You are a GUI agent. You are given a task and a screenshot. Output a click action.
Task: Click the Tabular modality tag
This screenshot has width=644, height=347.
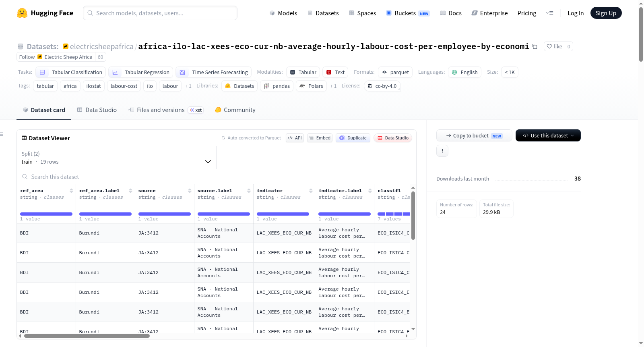(303, 72)
